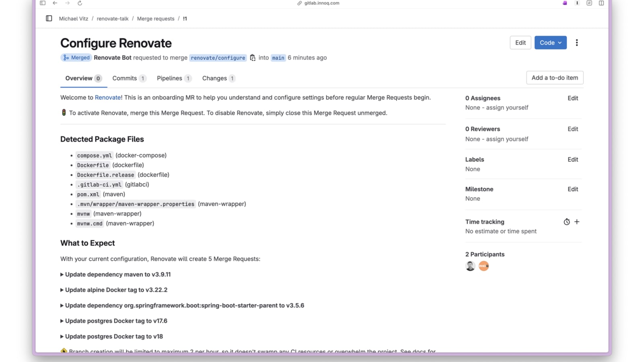
Task: Click maven-wrapper.properties file entry
Action: (136, 204)
